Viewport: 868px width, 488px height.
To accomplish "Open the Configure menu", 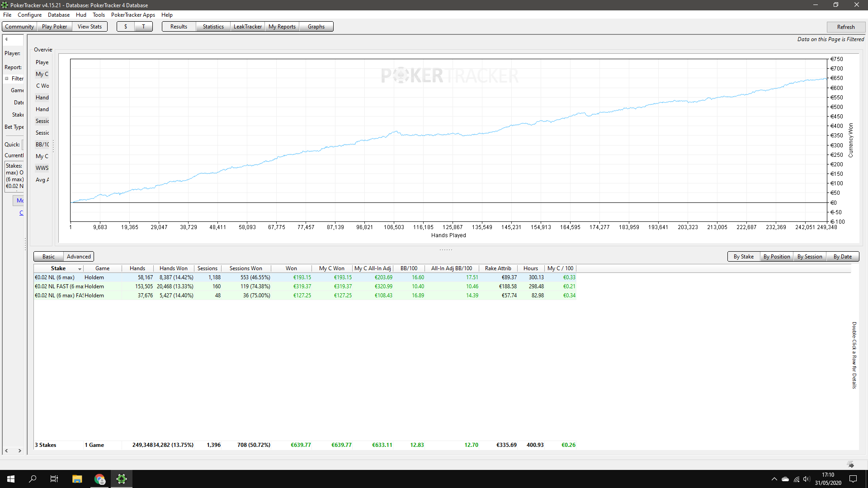I will click(x=29, y=15).
